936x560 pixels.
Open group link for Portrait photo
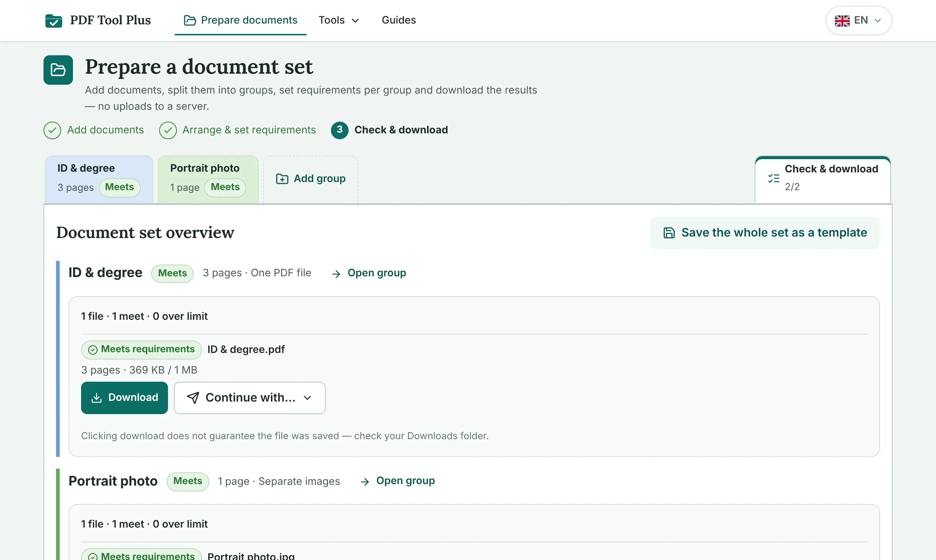397,481
